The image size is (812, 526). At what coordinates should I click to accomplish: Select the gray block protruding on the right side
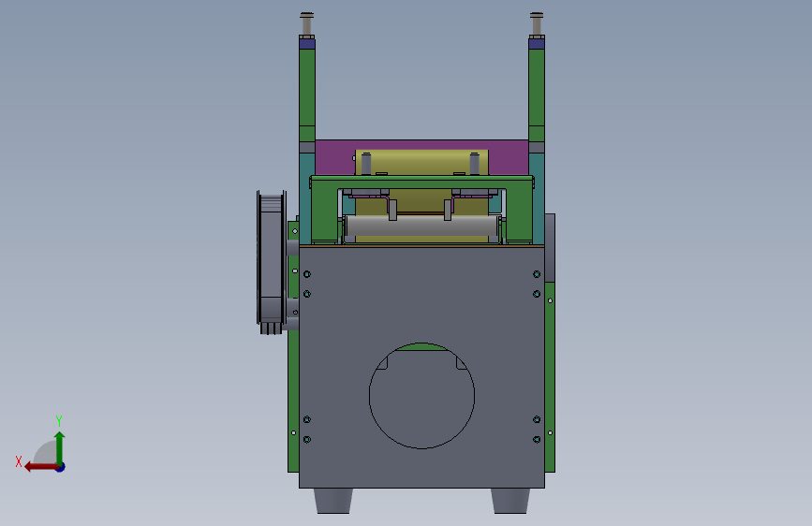pos(550,247)
